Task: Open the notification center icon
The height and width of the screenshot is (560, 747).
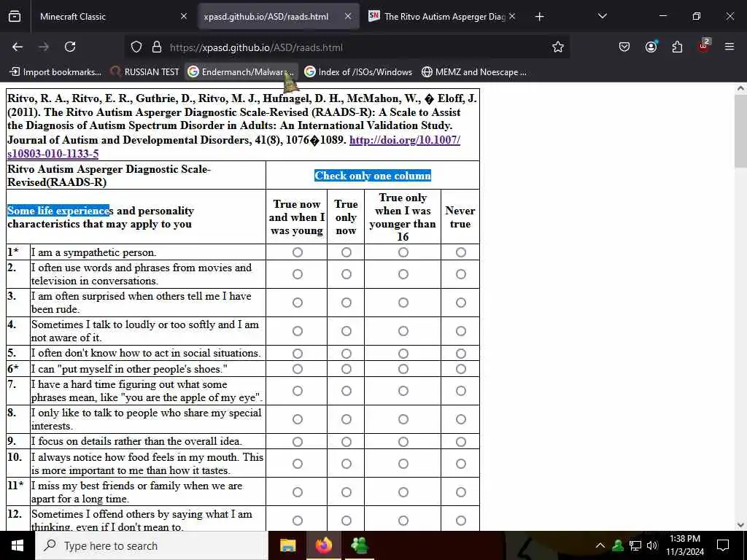Action: (723, 545)
